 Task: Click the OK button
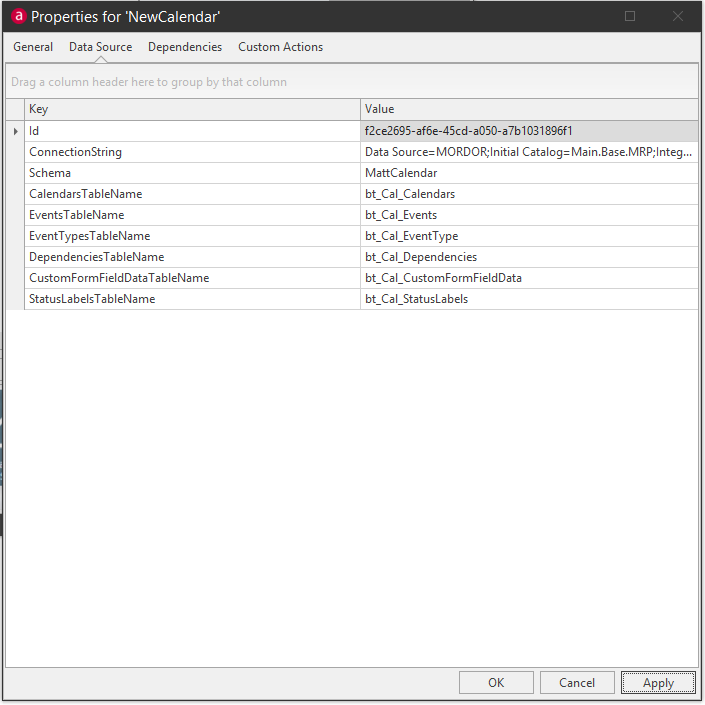click(496, 683)
